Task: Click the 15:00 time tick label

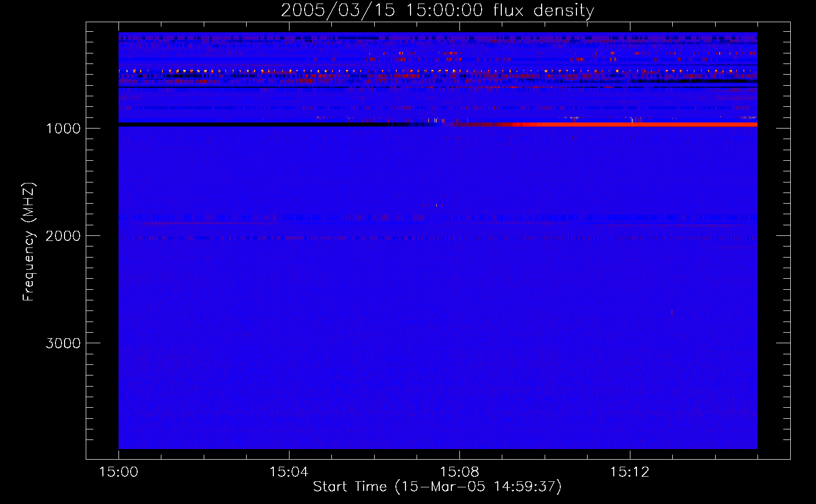Action: pyautogui.click(x=119, y=472)
